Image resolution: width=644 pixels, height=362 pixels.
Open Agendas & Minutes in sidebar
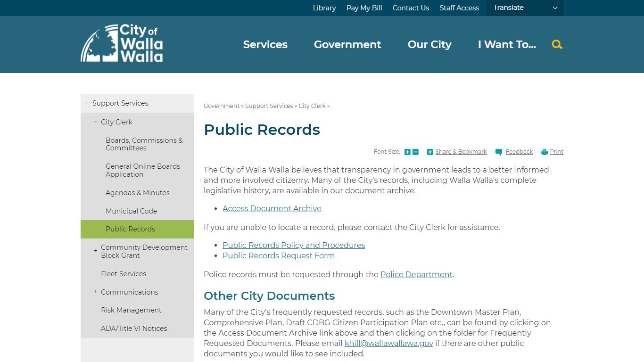coord(138,192)
